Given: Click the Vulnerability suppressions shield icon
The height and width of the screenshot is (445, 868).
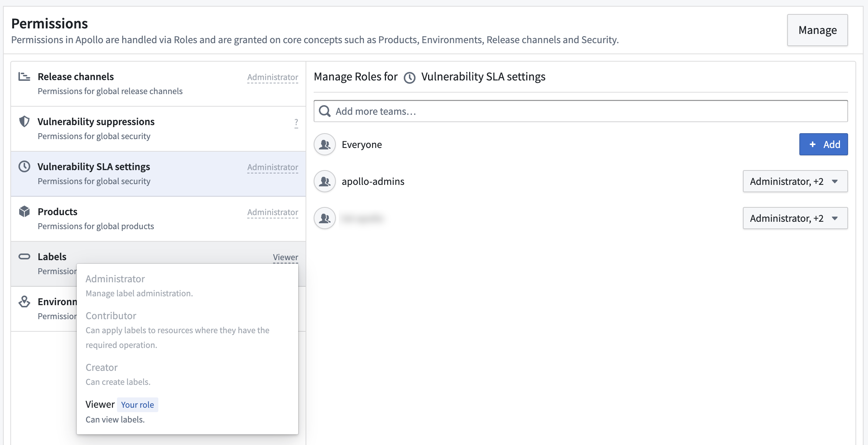Looking at the screenshot, I should (24, 121).
